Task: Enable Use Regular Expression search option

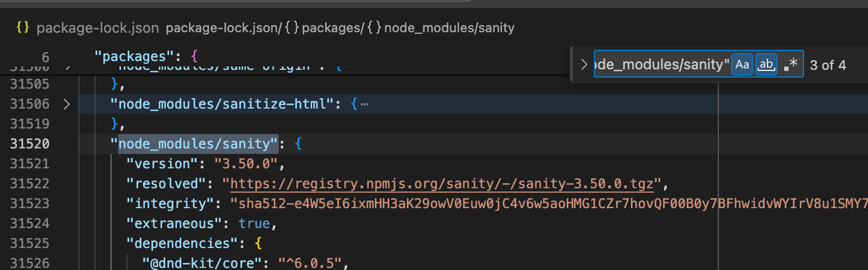Action: [x=790, y=64]
